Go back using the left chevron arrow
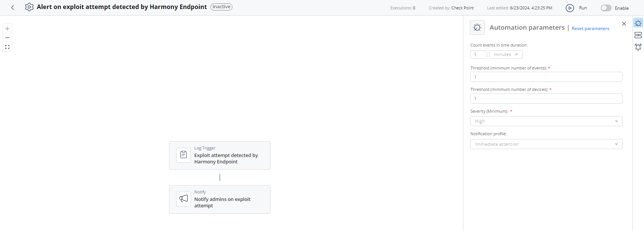The width and height of the screenshot is (644, 231). (12, 8)
